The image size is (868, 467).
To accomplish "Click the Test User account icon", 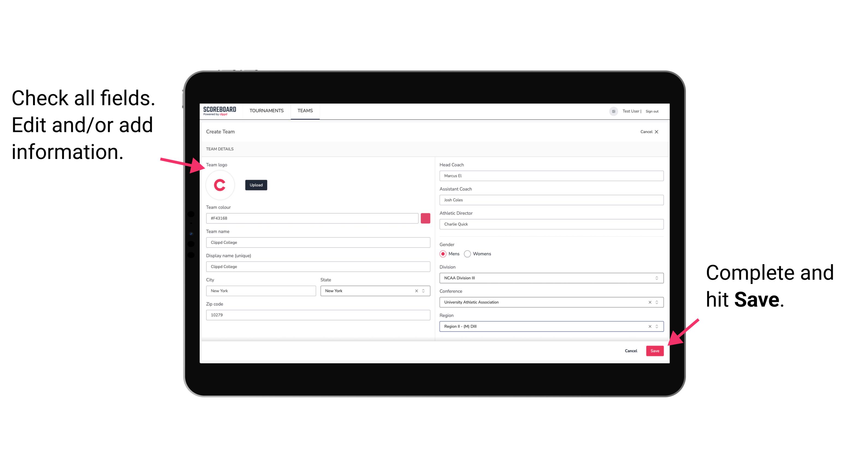I will coord(612,111).
